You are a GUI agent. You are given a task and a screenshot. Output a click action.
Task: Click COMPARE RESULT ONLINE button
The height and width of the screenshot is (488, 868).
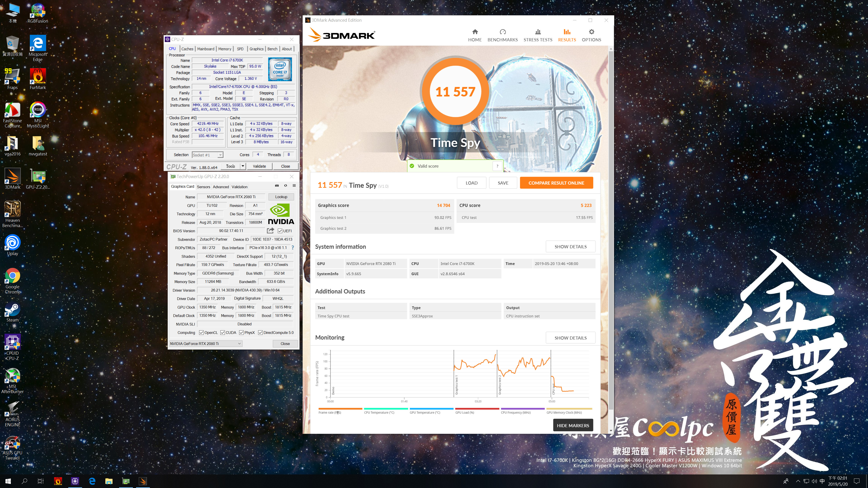click(x=556, y=183)
